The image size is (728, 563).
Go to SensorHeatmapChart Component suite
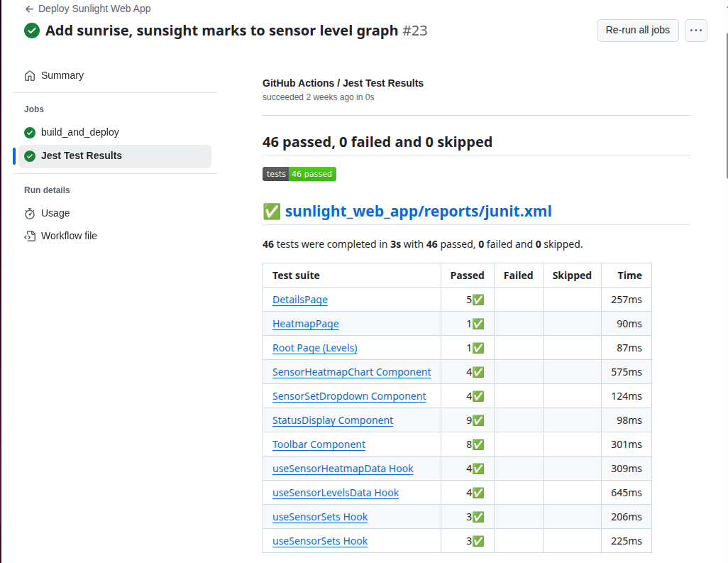351,372
